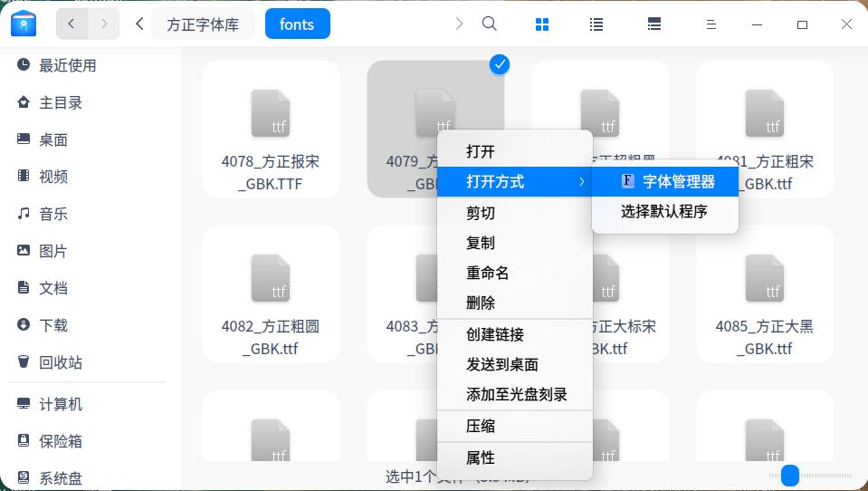Open the main menu hamburger button
The image size is (868, 491).
[711, 24]
